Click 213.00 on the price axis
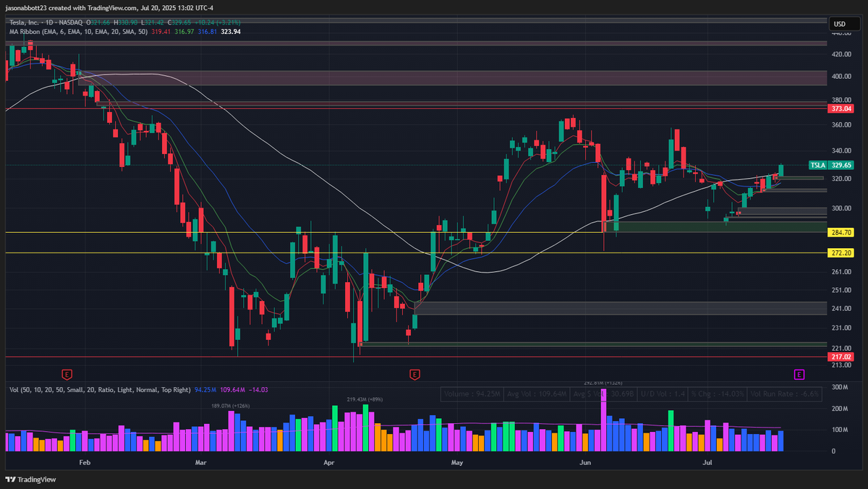The height and width of the screenshot is (489, 868). [x=842, y=365]
